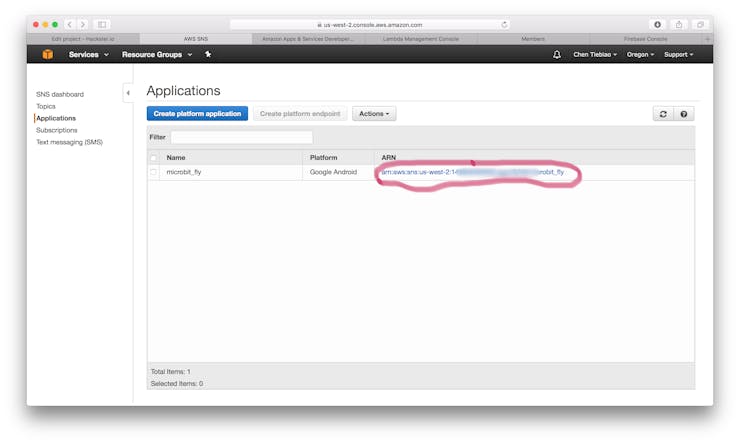Click Create platform application button
Viewport: 740px width, 444px height.
coord(197,114)
